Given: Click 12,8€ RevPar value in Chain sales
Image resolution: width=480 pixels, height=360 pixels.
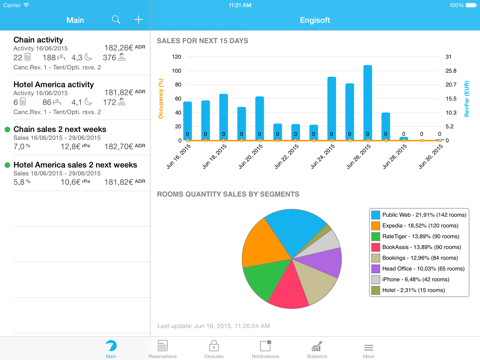Looking at the screenshot, I should pos(75,146).
